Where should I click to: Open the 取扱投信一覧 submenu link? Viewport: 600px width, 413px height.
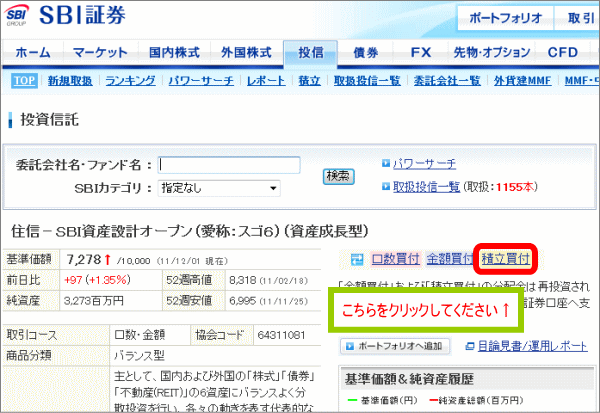367,81
